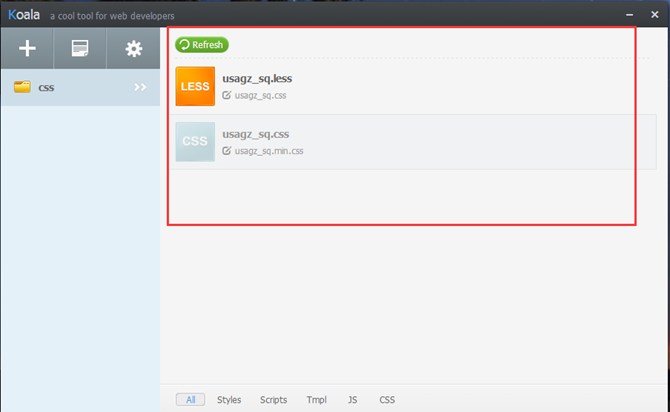Select the yellow css folder icon

22,87
